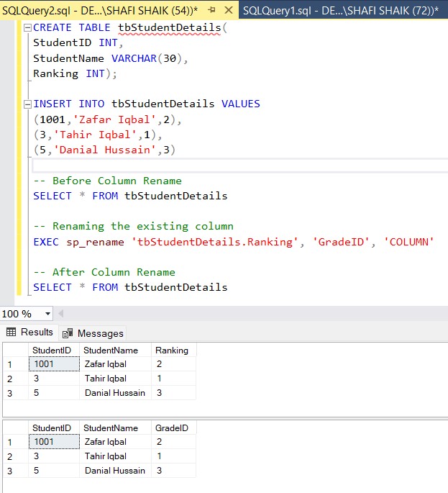448x493 pixels.
Task: Collapse the INSERT INTO code block
Action: (x=27, y=104)
